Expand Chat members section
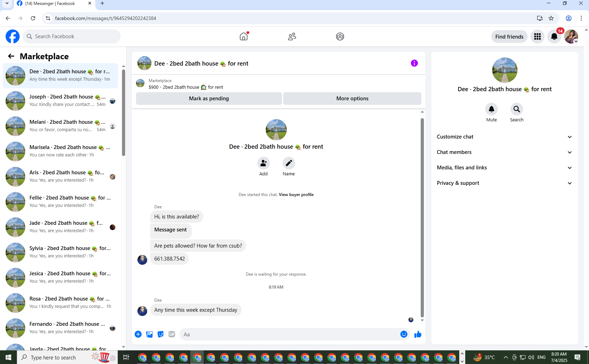Screen dimensions: 589x364 click(x=505, y=152)
